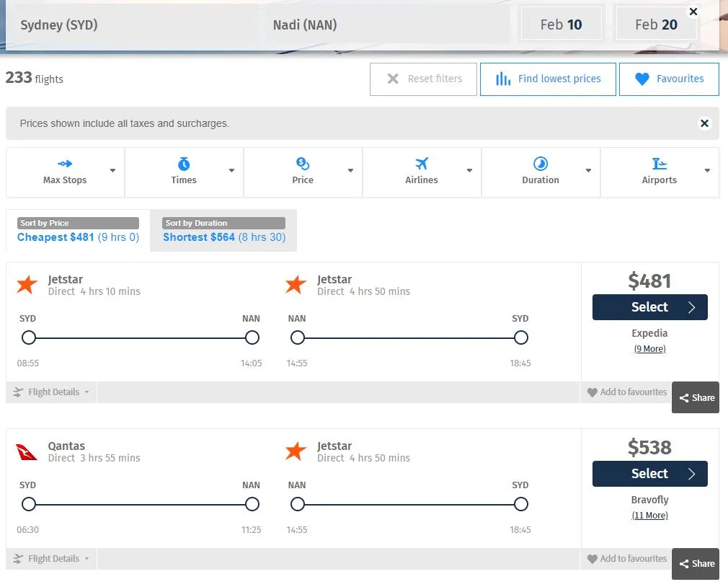
Task: Click Reset filters button
Action: [423, 79]
